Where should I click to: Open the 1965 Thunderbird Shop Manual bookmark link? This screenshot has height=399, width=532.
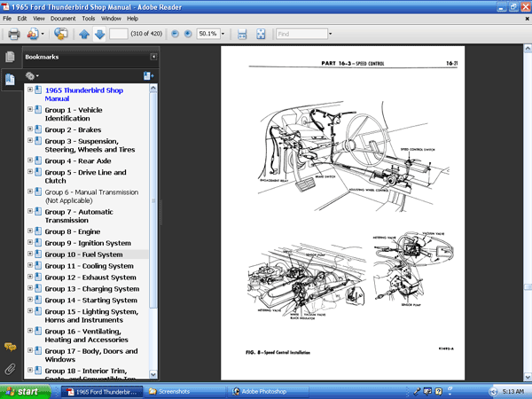84,94
